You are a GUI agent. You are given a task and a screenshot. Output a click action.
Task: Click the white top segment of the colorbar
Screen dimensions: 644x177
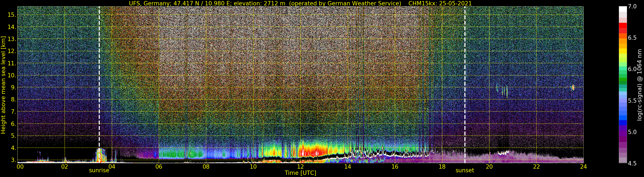(x=623, y=9)
